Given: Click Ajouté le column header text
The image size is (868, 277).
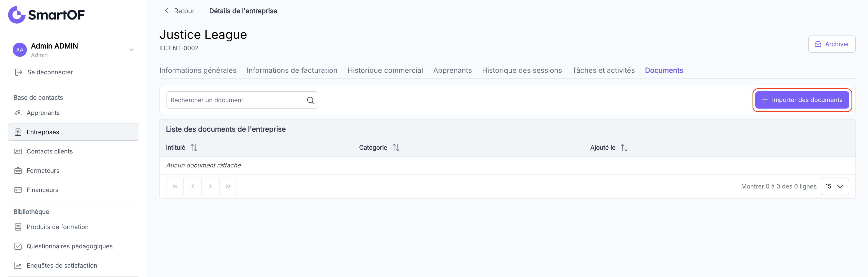Looking at the screenshot, I should tap(603, 147).
